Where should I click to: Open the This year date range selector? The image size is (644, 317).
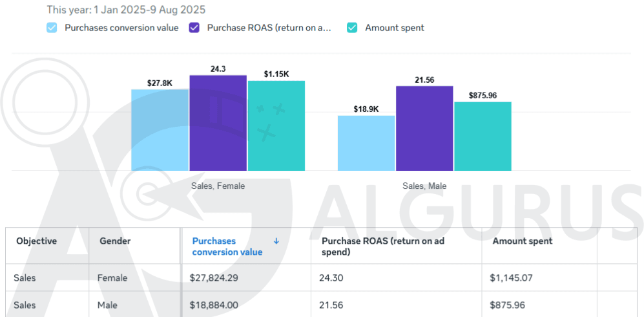pos(126,10)
